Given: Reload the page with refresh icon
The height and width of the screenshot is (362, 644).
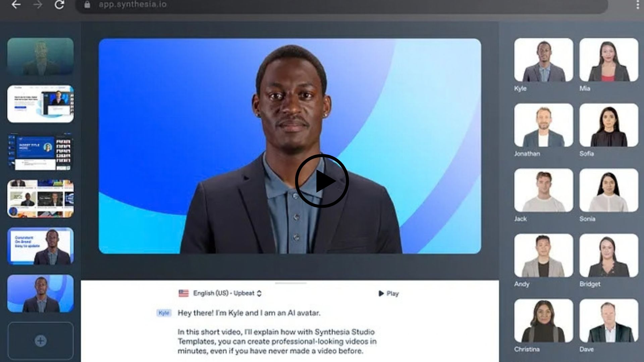Looking at the screenshot, I should [59, 5].
